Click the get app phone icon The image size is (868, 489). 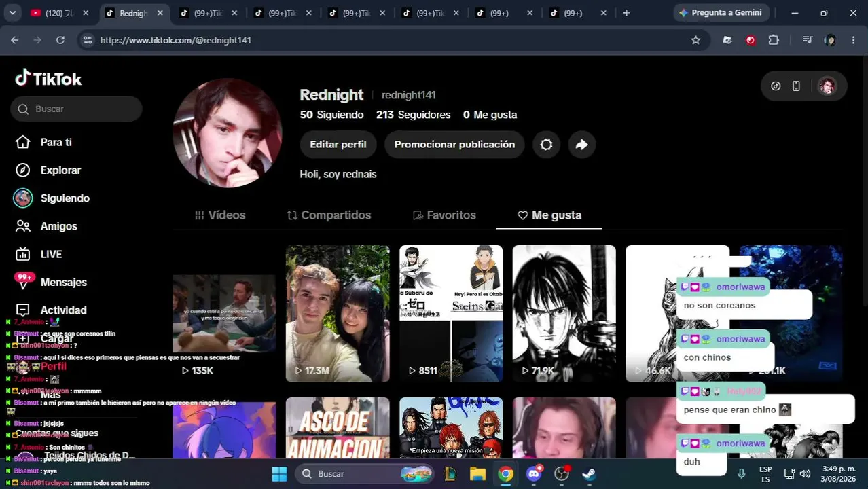(x=796, y=86)
